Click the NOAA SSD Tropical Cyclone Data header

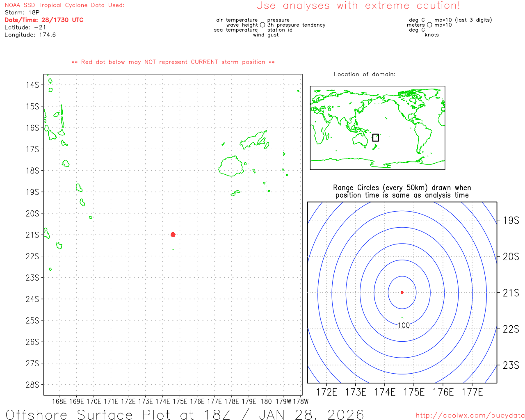64,5
